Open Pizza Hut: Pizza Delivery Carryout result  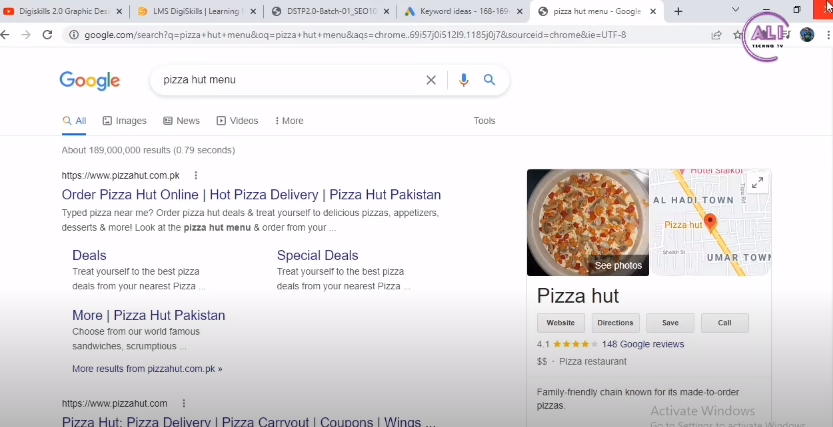(248, 422)
